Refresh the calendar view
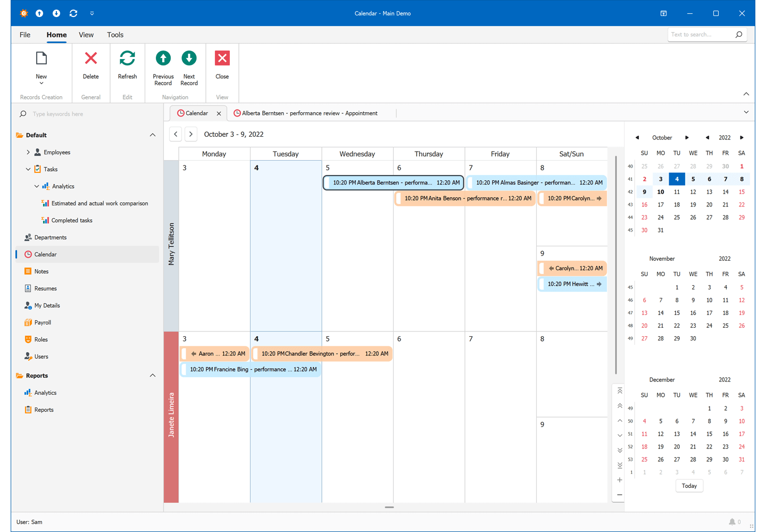766x532 pixels. 127,59
